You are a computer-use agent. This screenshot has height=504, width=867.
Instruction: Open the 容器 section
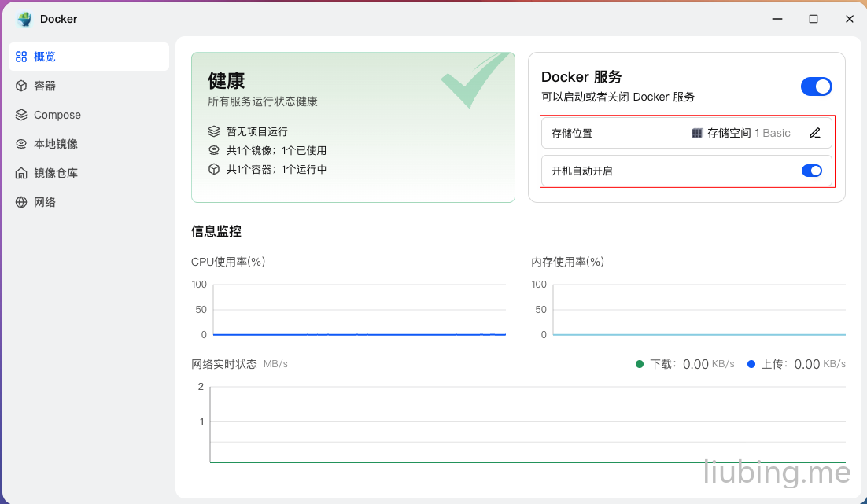click(45, 86)
